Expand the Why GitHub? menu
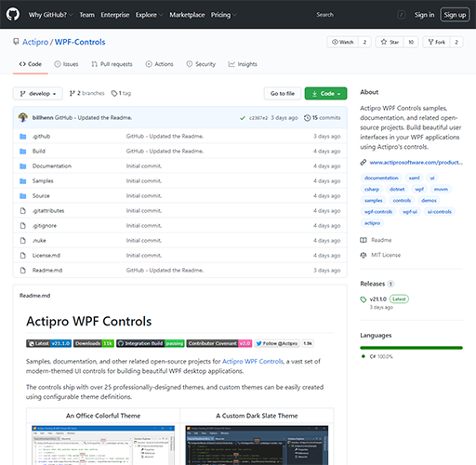Viewport: 476px width, 465px height. (x=50, y=15)
